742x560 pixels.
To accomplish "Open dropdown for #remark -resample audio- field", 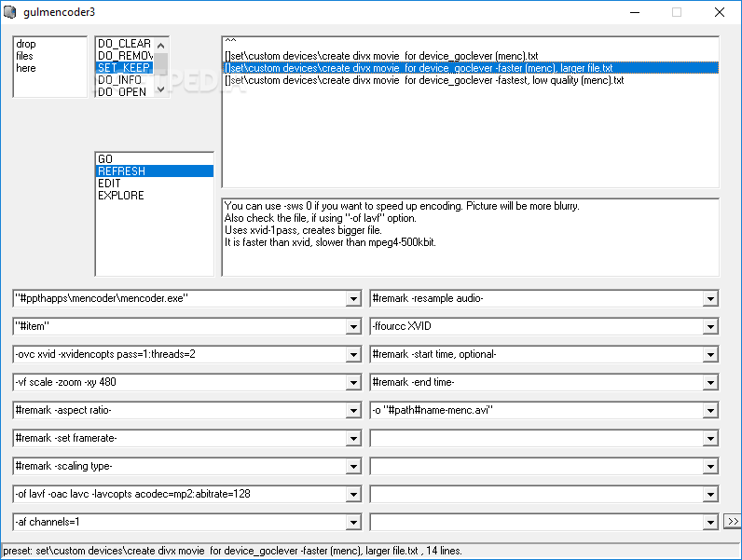I will (710, 298).
